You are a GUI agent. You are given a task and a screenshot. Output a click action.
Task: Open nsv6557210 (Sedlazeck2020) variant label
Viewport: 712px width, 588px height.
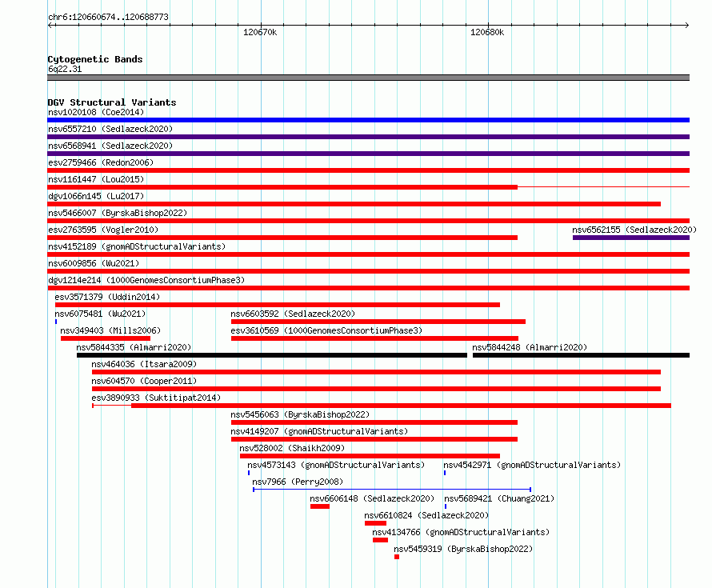[110, 129]
